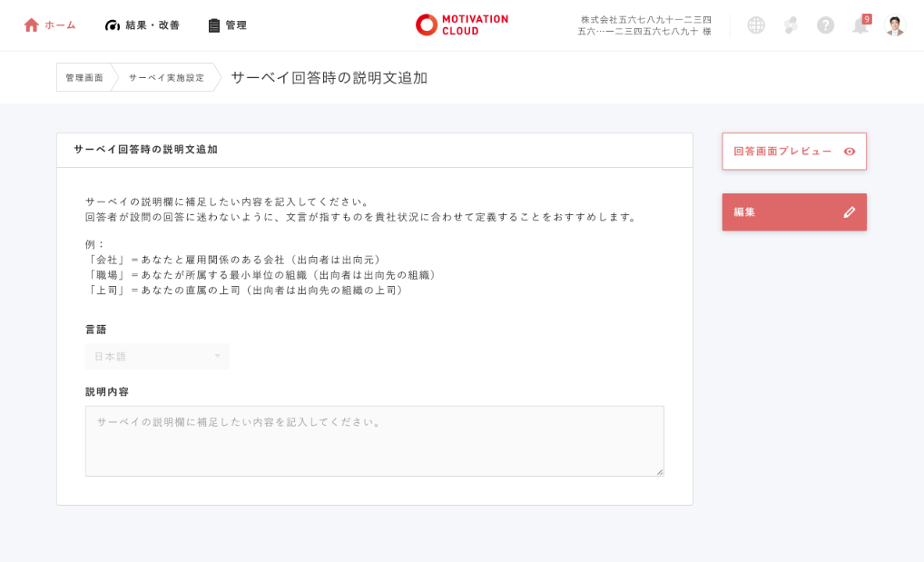The height and width of the screenshot is (562, 924).
Task: Click into the 説明内容 text area
Action: coord(374,441)
